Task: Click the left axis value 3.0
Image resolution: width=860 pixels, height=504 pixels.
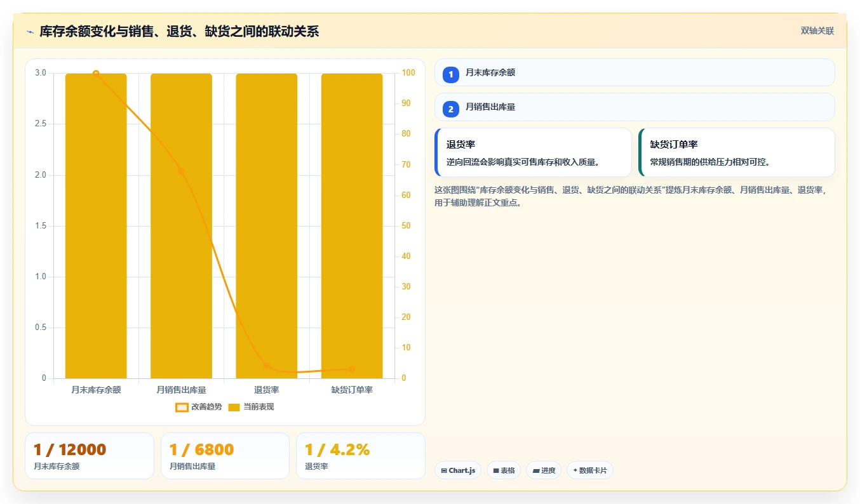Action: (41, 73)
